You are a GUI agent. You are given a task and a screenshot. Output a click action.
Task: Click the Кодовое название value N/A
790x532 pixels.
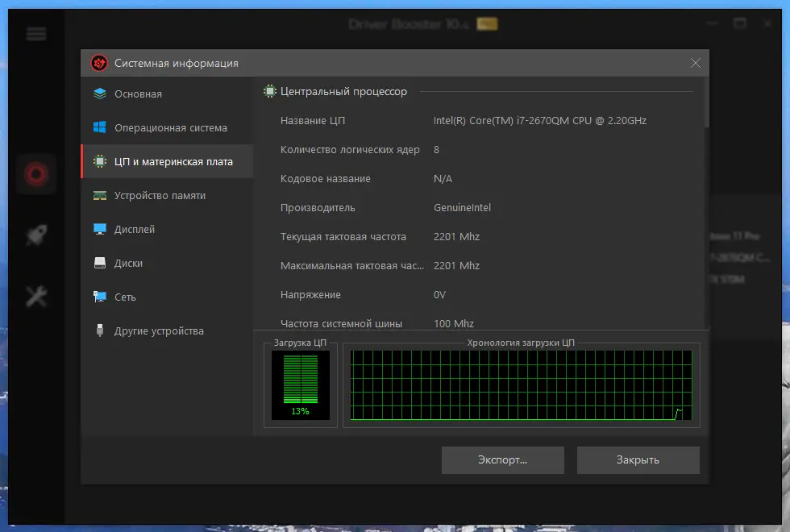[443, 179]
